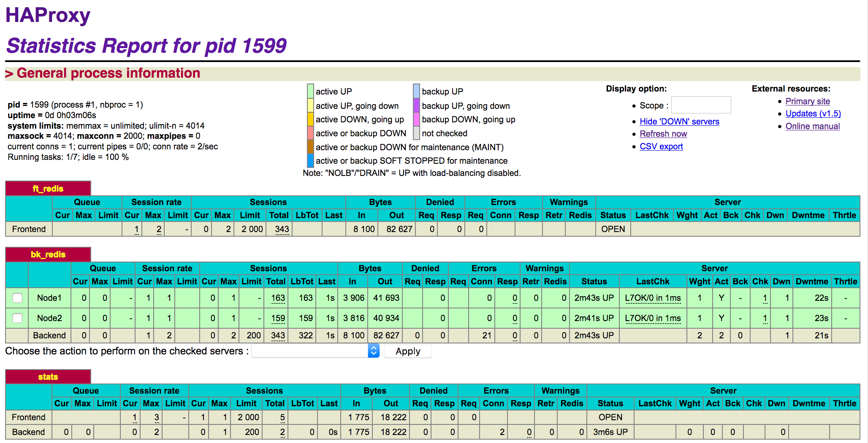Select the ft_redis proxy header
Image resolution: width=868 pixels, height=443 pixels.
click(48, 189)
